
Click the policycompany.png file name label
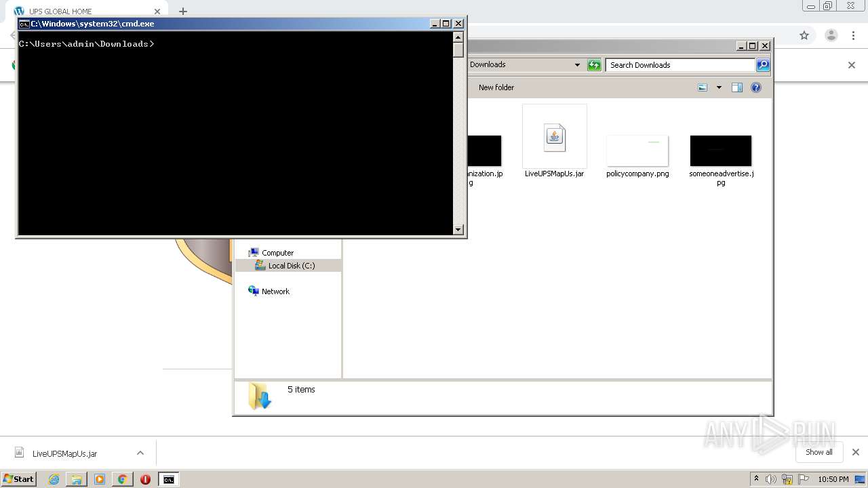coord(637,174)
